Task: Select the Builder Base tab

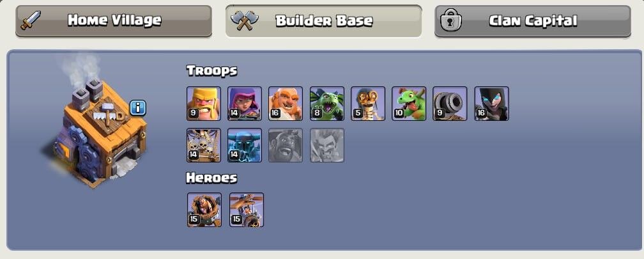Action: pyautogui.click(x=324, y=21)
